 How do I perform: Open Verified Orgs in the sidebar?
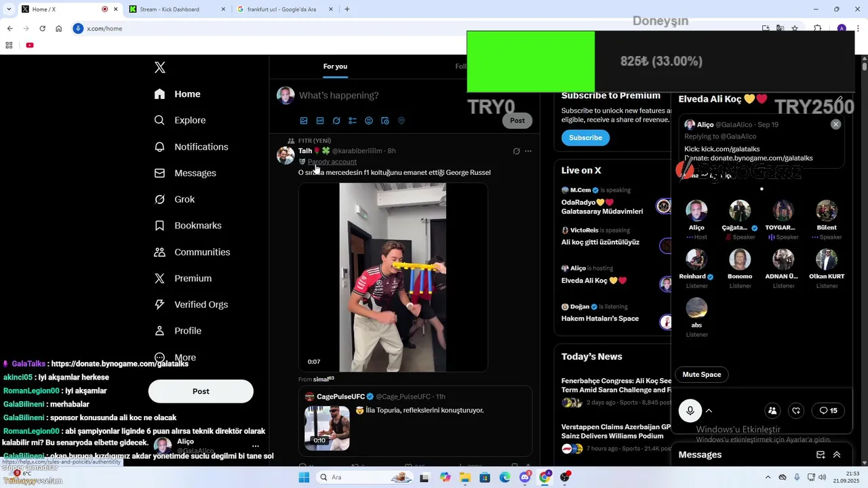coord(191,304)
